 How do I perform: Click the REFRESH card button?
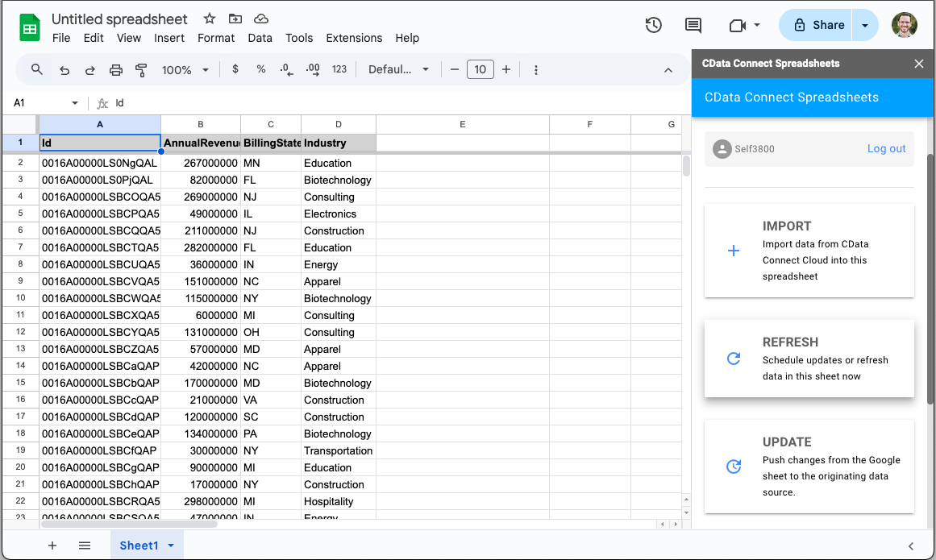[809, 359]
